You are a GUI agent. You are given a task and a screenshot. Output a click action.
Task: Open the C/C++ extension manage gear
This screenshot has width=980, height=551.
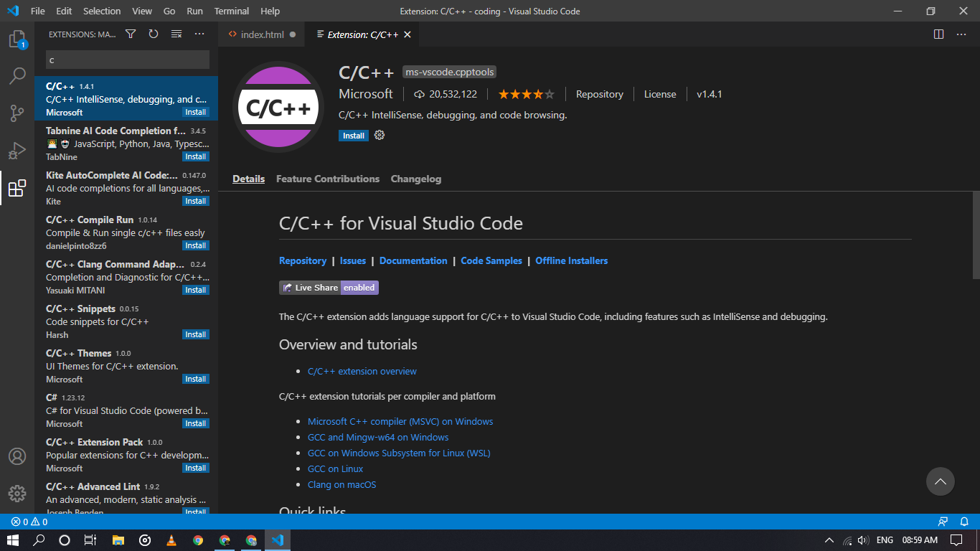coord(380,135)
